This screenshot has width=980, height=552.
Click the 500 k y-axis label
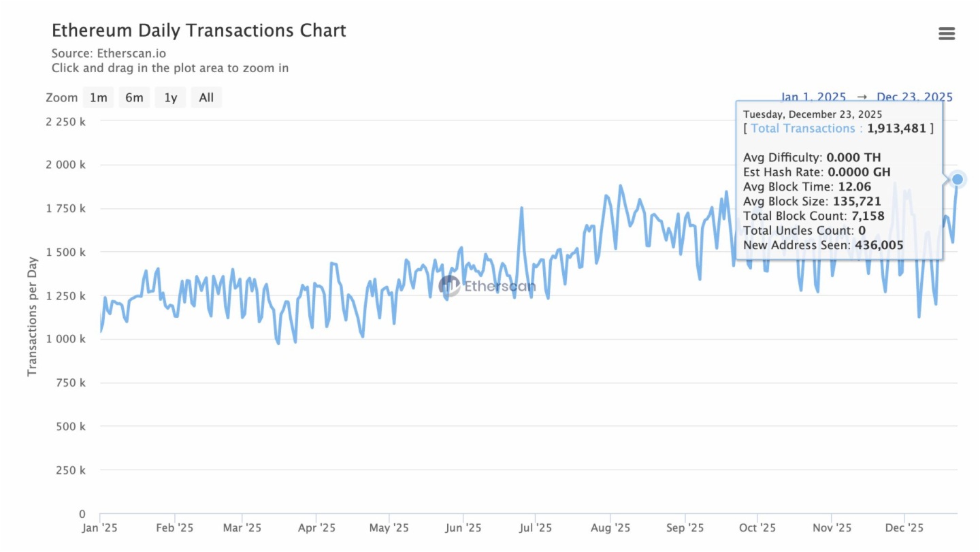click(x=69, y=426)
